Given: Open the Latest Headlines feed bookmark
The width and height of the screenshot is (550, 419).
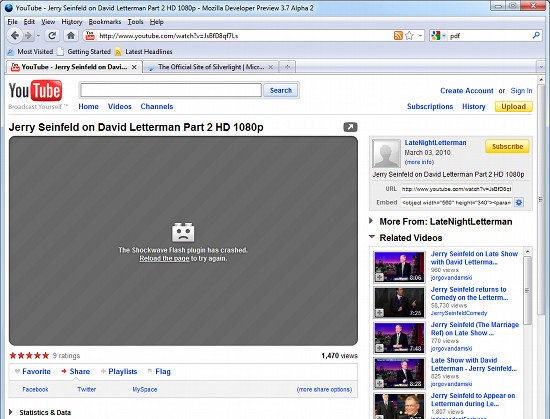Looking at the screenshot, I should (143, 52).
